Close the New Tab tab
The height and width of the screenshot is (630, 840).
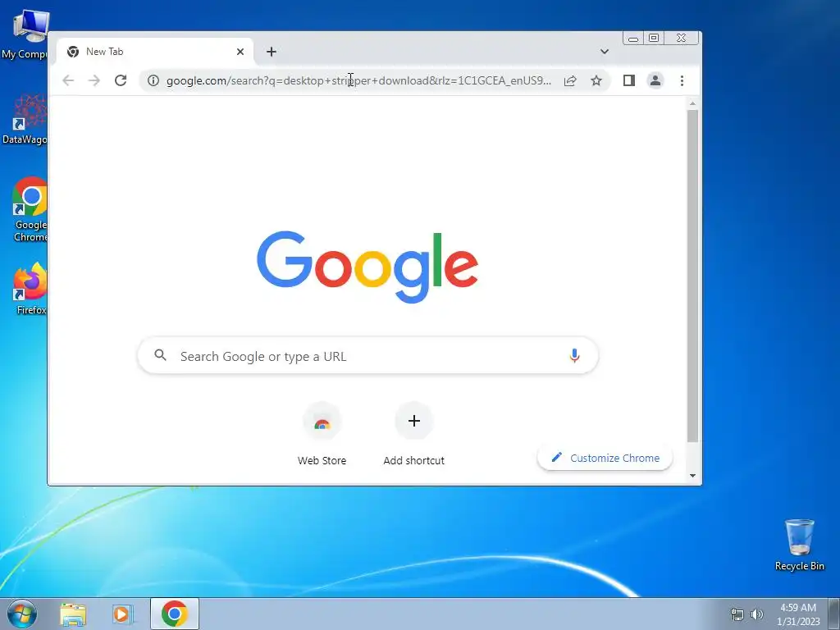click(x=240, y=52)
